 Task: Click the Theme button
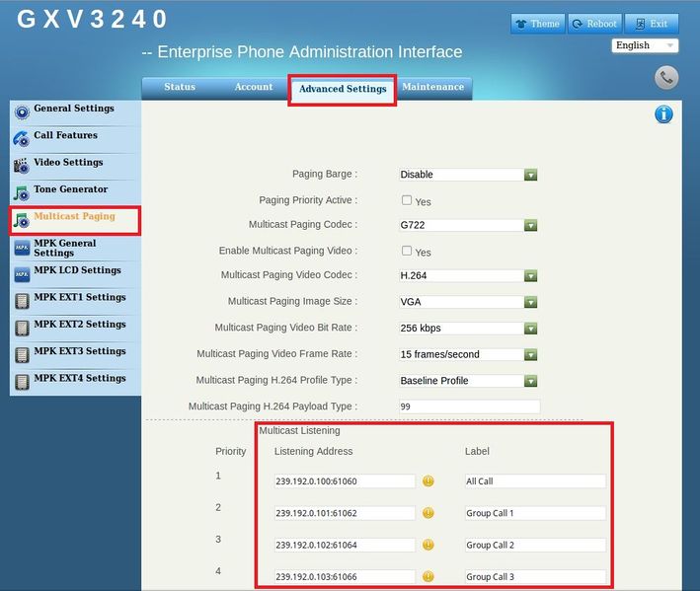click(537, 24)
